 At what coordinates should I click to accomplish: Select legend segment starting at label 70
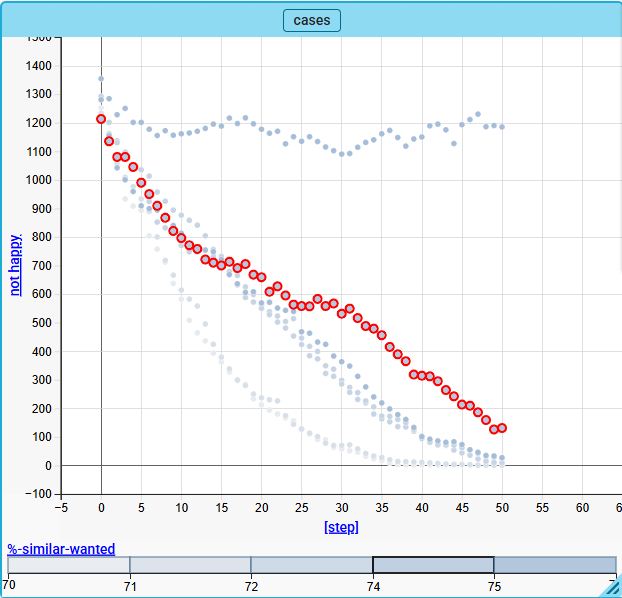click(x=69, y=565)
